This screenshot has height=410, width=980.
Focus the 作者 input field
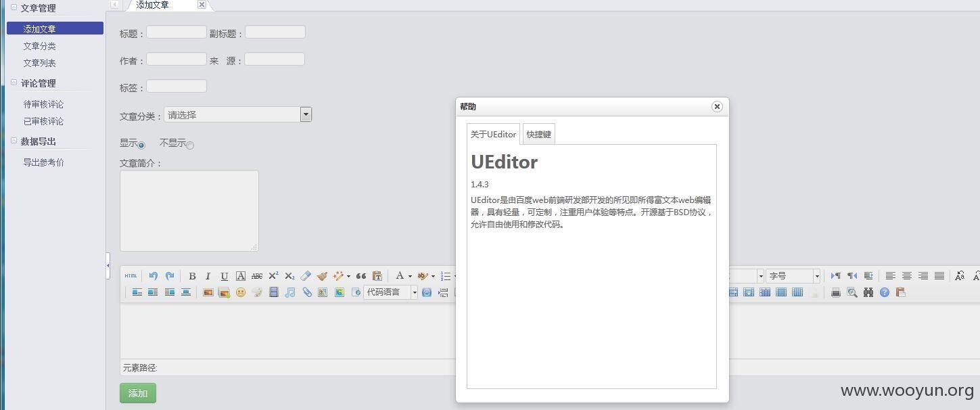[x=177, y=59]
